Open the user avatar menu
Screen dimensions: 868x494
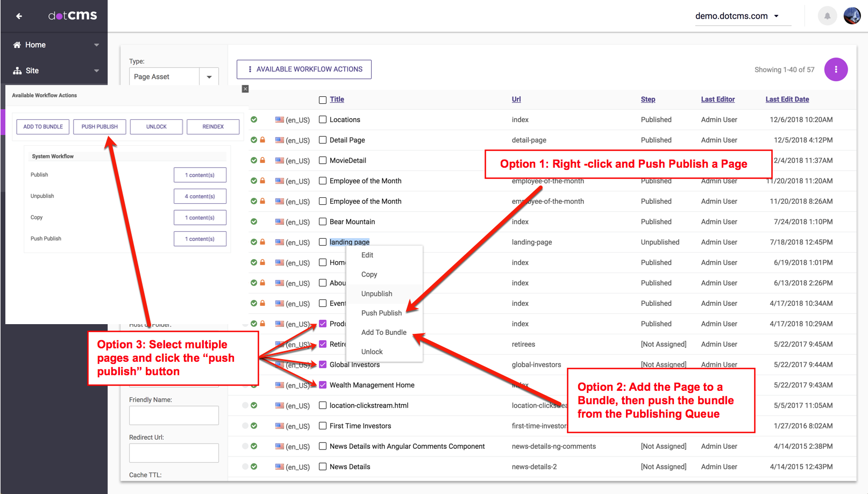(852, 16)
